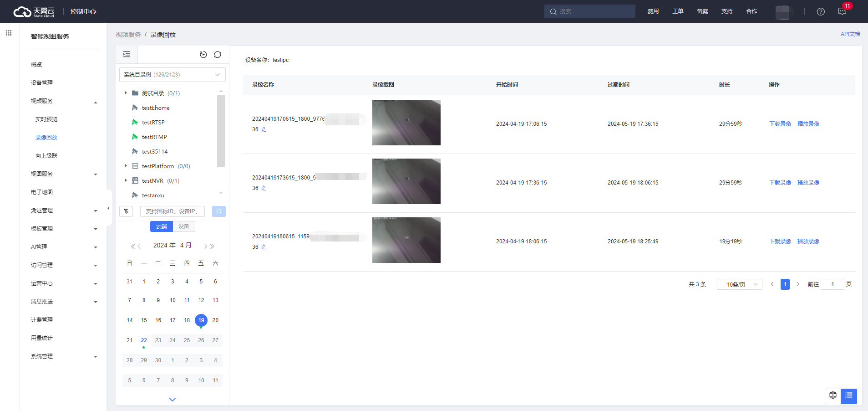This screenshot has width=868, height=411.
Task: Edit name of 20240419180615 recording
Action: click(264, 247)
